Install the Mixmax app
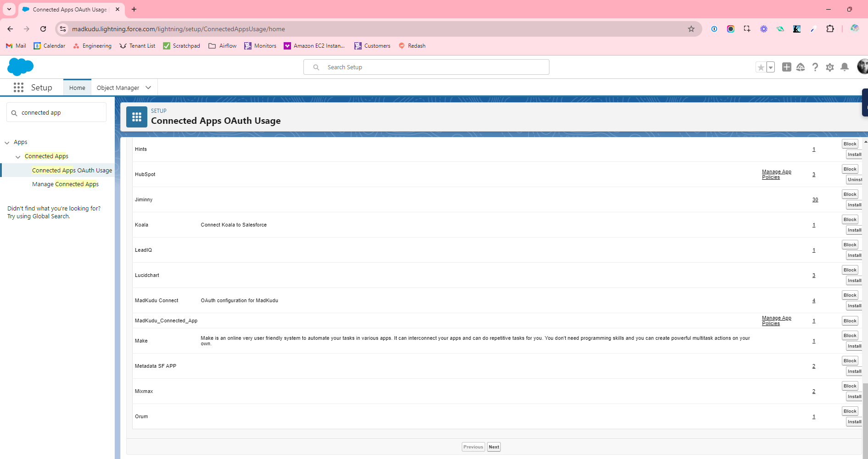The image size is (868, 459). click(854, 396)
